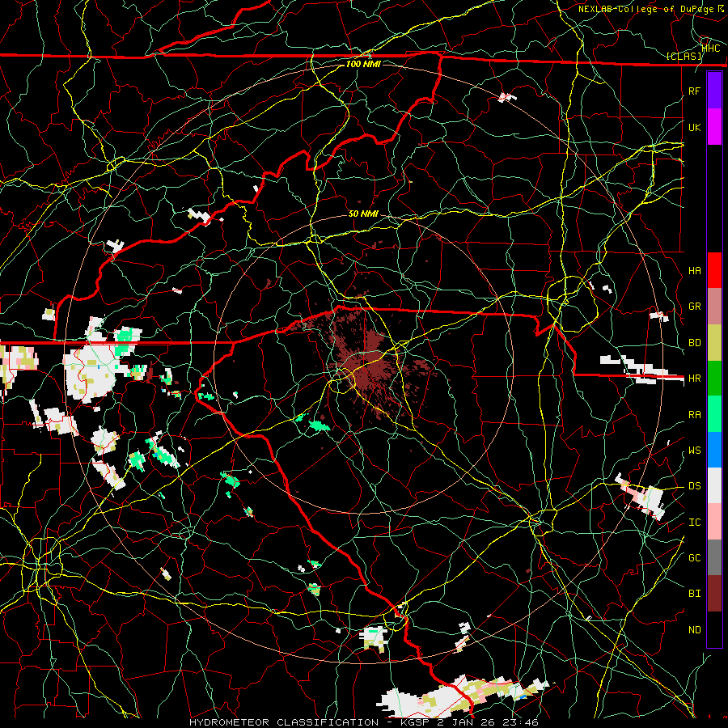The image size is (728, 728).
Task: Click the 'HYDROMETEOR CLASSIFICATION' title text
Action: 284,722
